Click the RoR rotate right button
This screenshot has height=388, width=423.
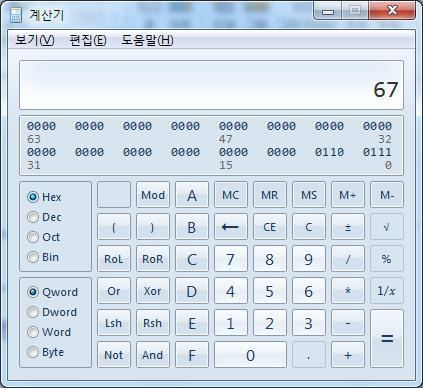[x=153, y=259]
